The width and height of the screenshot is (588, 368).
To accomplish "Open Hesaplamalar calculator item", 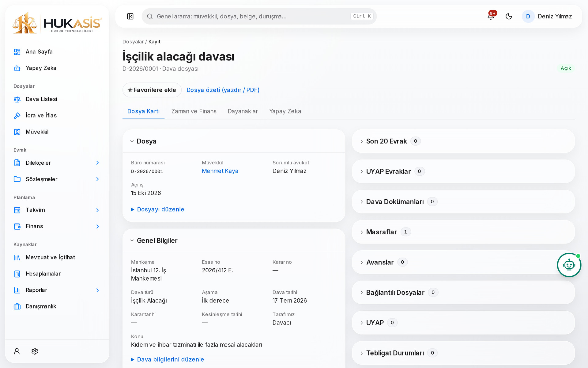I will click(57, 274).
